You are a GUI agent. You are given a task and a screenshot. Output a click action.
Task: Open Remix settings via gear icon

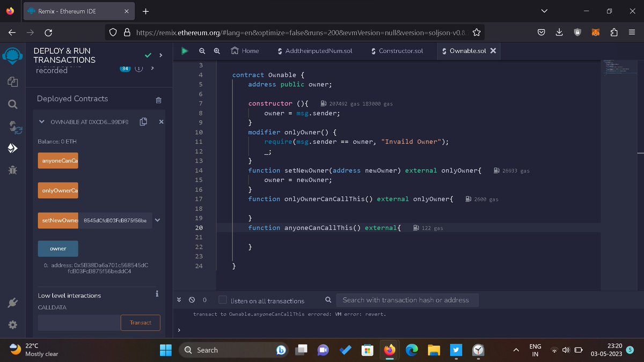(x=12, y=324)
